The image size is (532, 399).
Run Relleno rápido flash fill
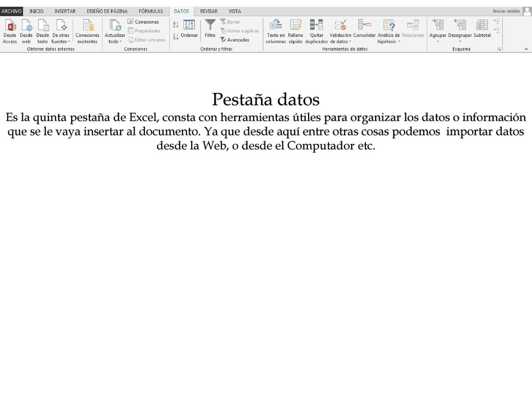296,31
